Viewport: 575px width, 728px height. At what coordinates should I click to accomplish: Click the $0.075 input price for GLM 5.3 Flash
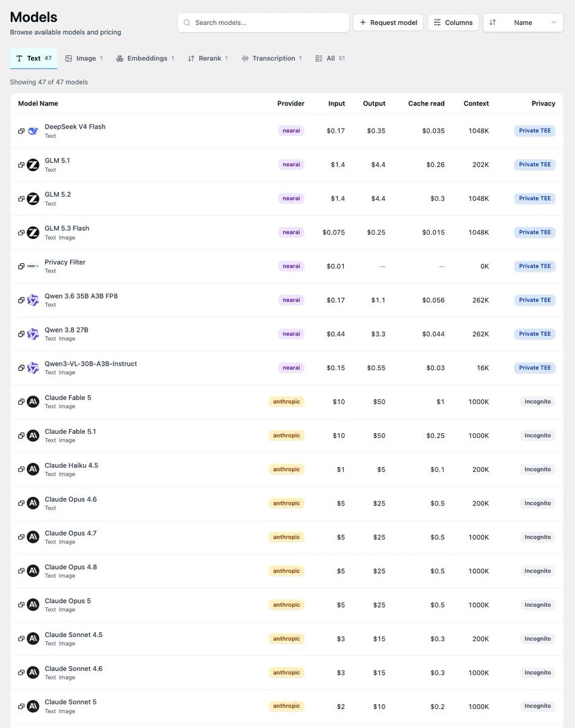334,232
